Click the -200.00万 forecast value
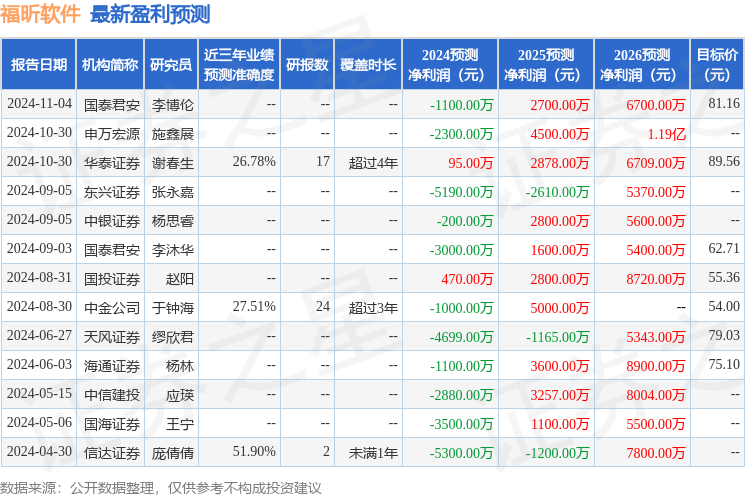Image resolution: width=745 pixels, height=497 pixels. [465, 221]
